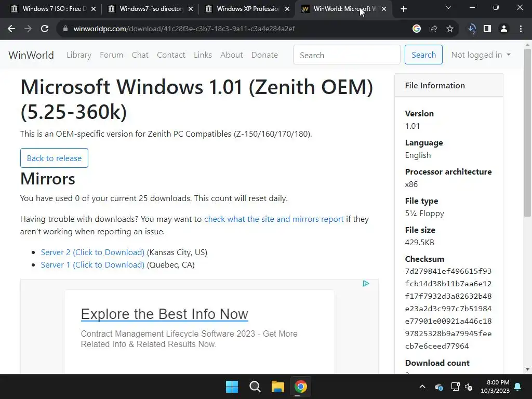Bookmark this page with the star icon
The width and height of the screenshot is (532, 399).
[x=450, y=29]
